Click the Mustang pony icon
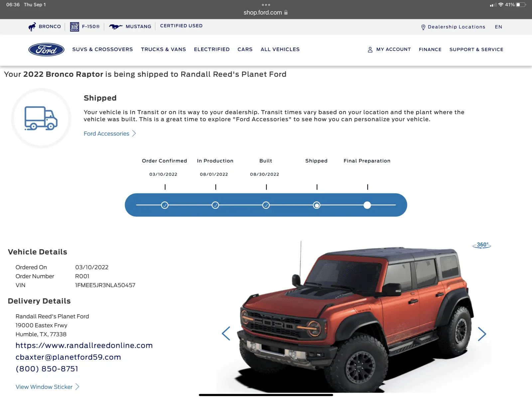 116,27
